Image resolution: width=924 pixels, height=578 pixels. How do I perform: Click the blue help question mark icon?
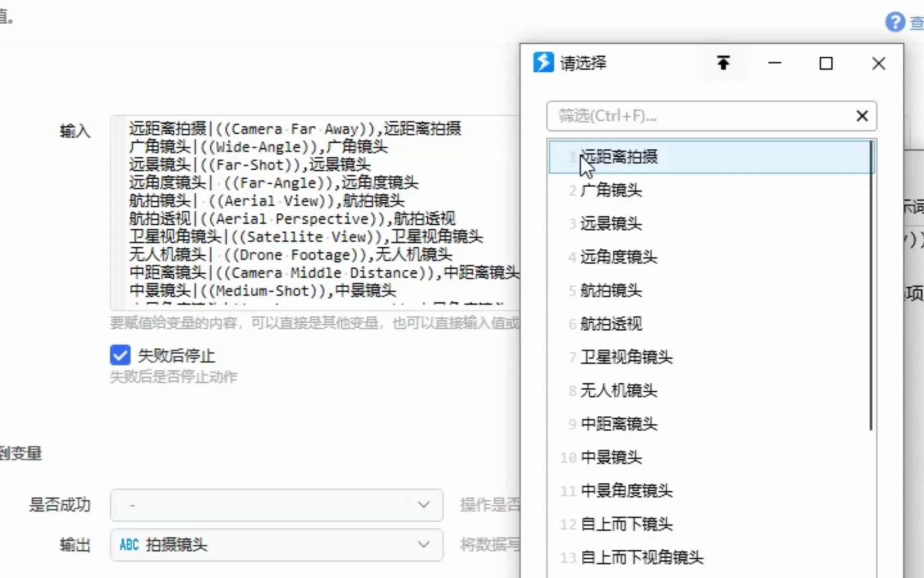895,22
